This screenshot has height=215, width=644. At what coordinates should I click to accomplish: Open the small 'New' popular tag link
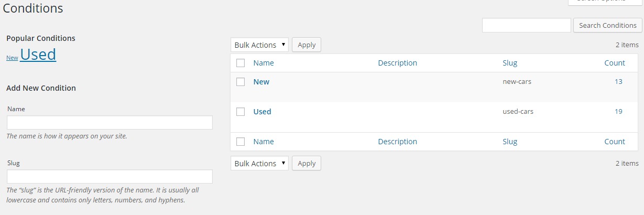click(x=12, y=58)
